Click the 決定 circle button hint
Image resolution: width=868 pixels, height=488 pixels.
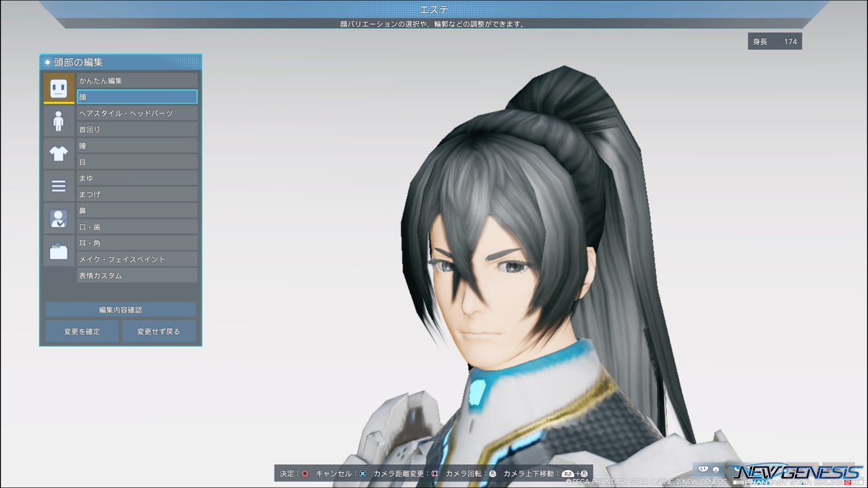click(x=305, y=474)
